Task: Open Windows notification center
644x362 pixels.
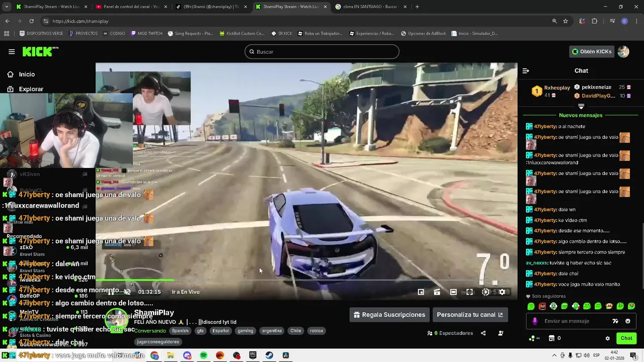Action: click(x=633, y=355)
